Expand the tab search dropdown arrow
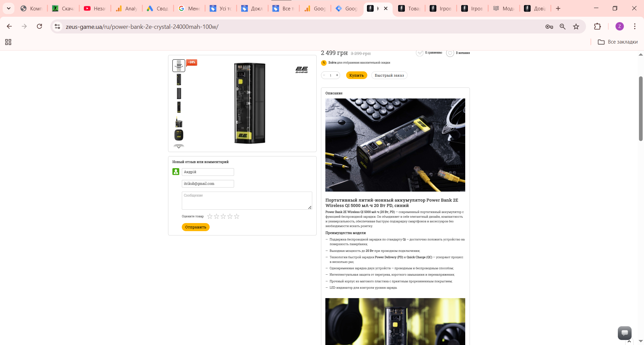The height and width of the screenshot is (345, 644). pos(9,8)
